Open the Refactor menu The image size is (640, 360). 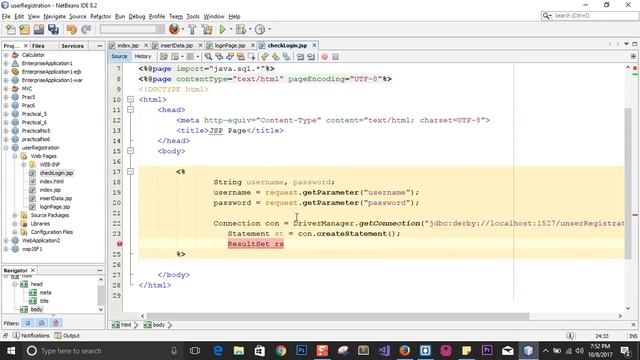(x=100, y=16)
